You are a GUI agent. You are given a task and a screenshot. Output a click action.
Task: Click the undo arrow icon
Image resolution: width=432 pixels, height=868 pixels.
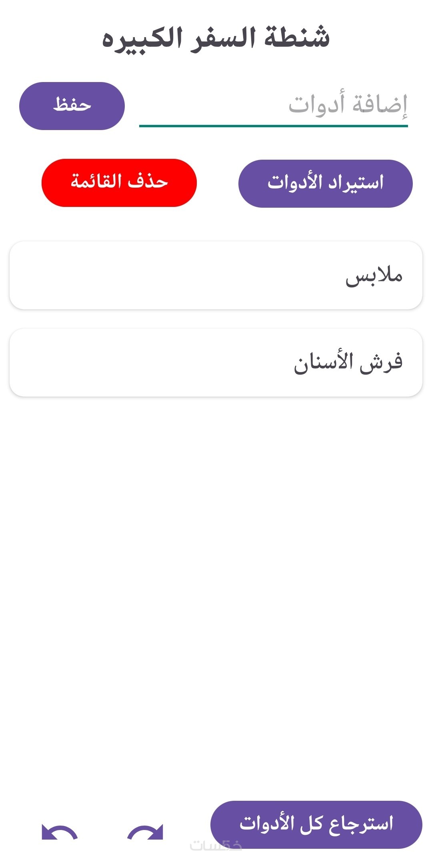point(60,832)
